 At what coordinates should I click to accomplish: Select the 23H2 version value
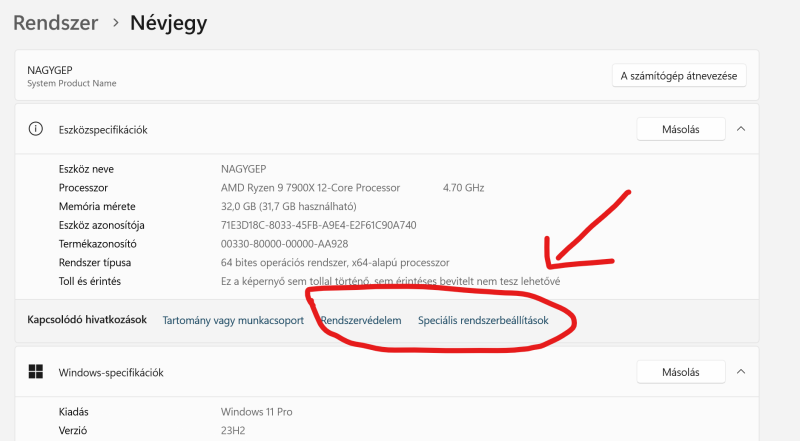click(233, 431)
